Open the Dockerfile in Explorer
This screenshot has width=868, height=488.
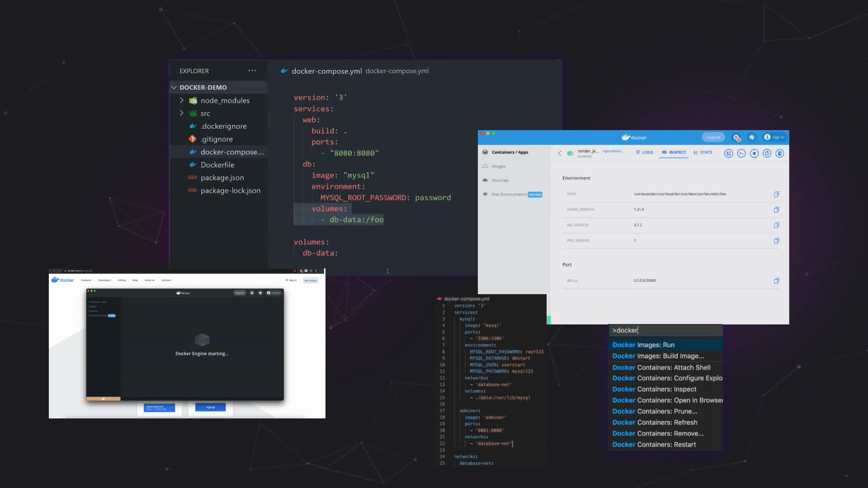click(x=217, y=165)
